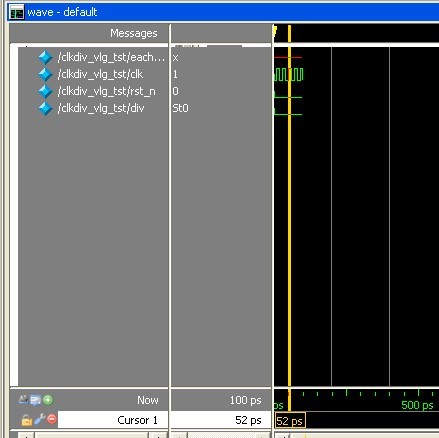Open the edit grid and timeline preferences icon
Viewport: 439px width, 438px height.
coord(35,400)
